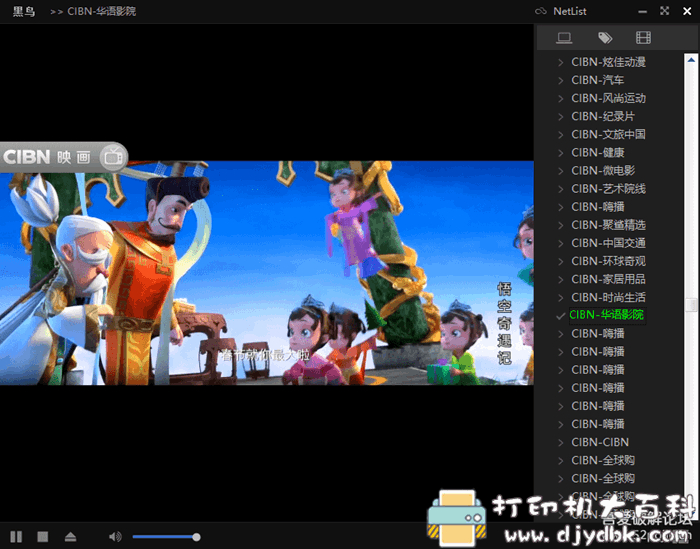Minimize the player window
The image size is (700, 549).
coord(642,12)
